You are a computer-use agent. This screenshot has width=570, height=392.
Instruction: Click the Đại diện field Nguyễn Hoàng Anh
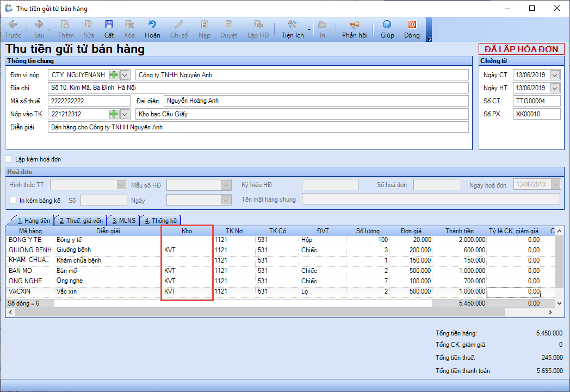tap(316, 101)
